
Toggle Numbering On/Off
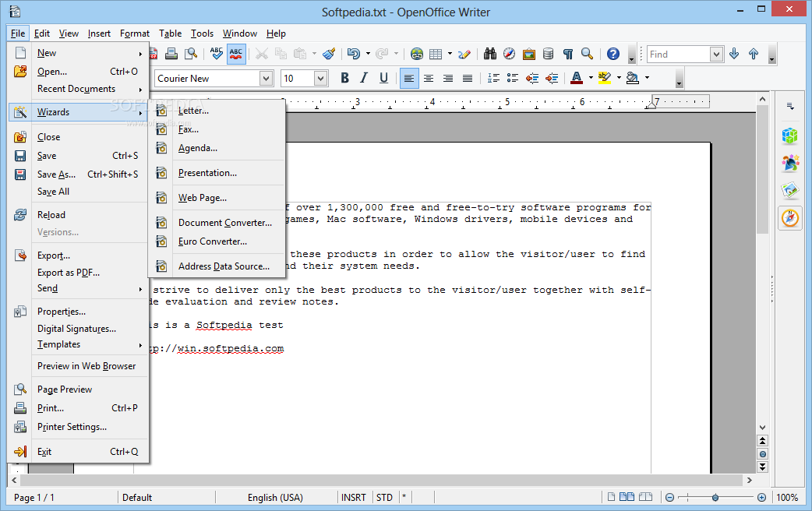[x=493, y=78]
